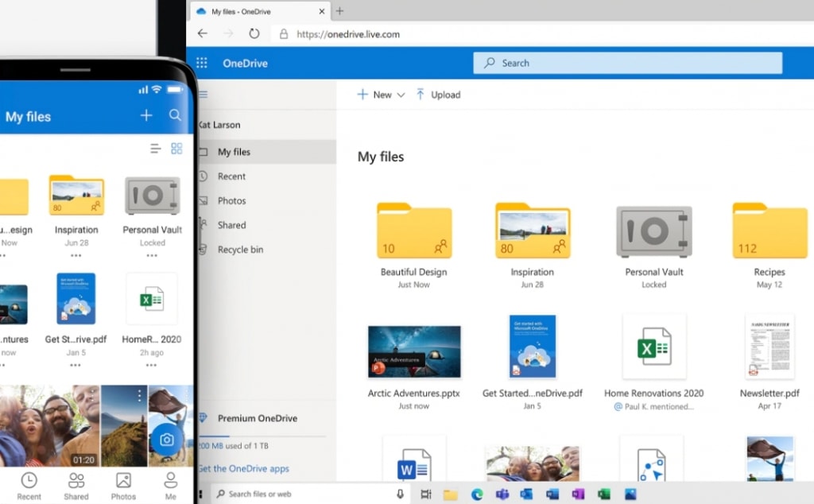Click the padlock icon in the address bar
This screenshot has height=504, width=814.
pos(284,34)
